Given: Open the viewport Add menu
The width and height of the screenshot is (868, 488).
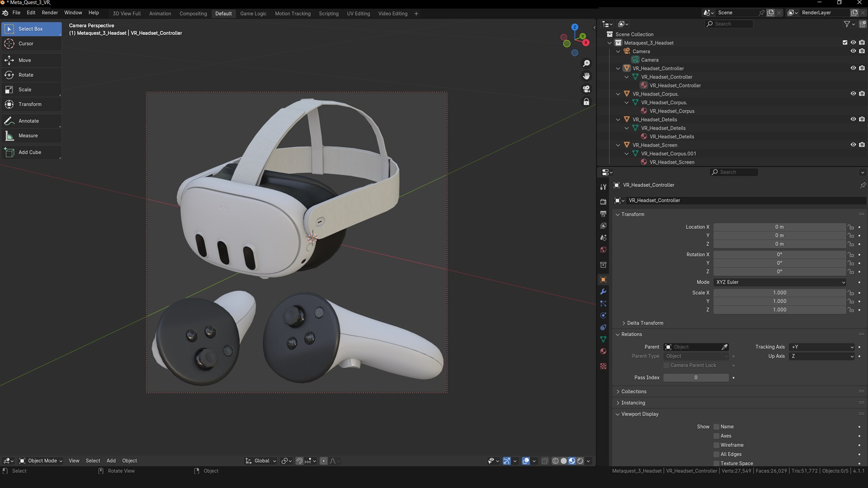Looking at the screenshot, I should [111, 461].
